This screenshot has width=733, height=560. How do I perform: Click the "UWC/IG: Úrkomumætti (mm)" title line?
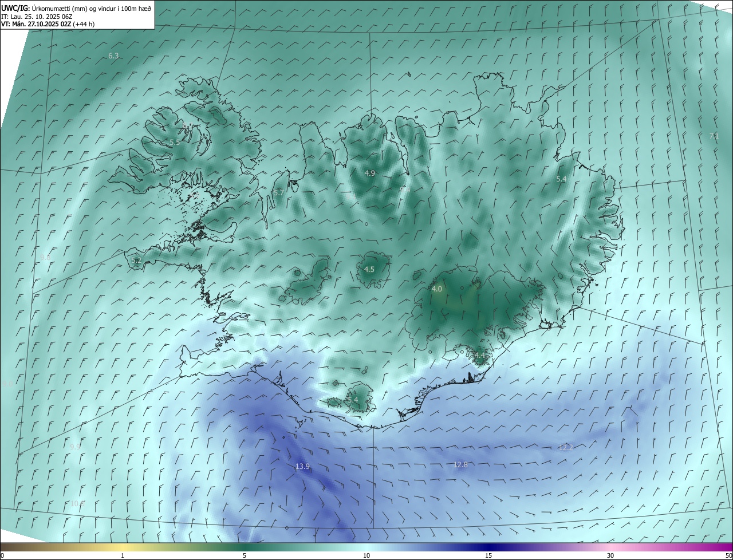tap(76, 8)
